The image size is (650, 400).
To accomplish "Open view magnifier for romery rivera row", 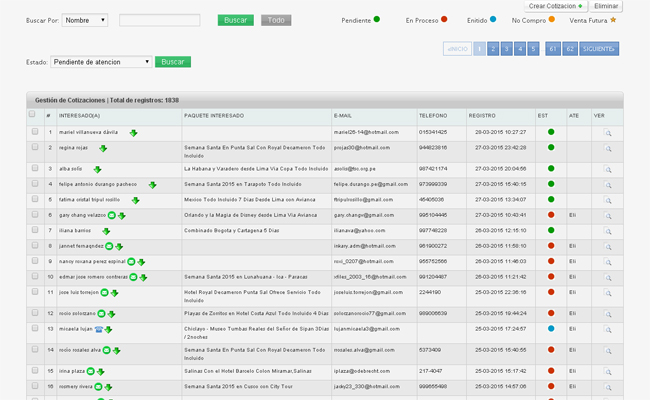I will point(607,386).
